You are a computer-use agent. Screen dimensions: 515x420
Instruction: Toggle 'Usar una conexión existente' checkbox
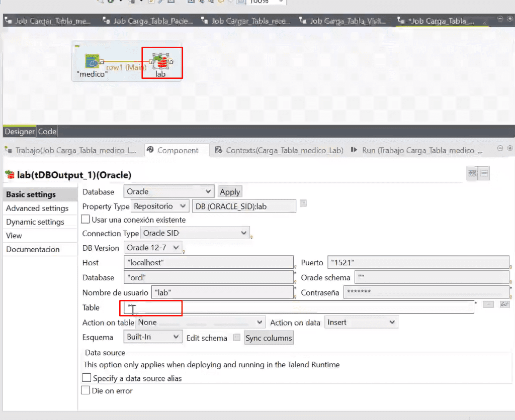85,219
